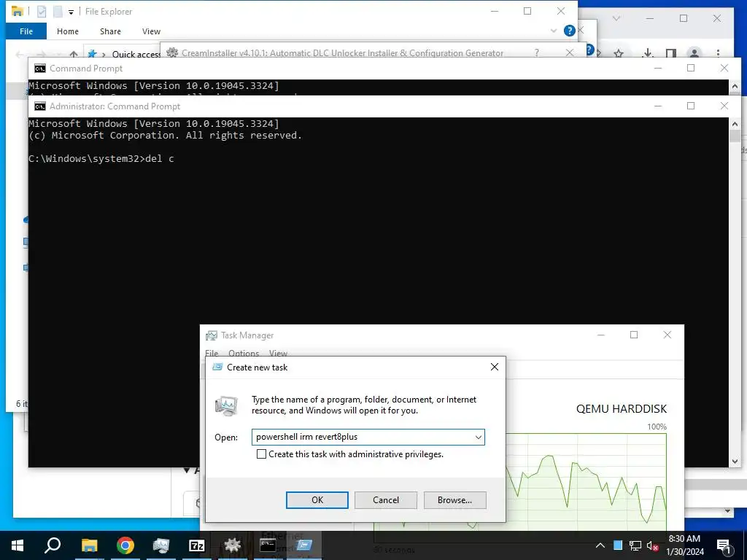Toggle Chrome's side panel icon
This screenshot has width=747, height=560.
(671, 53)
